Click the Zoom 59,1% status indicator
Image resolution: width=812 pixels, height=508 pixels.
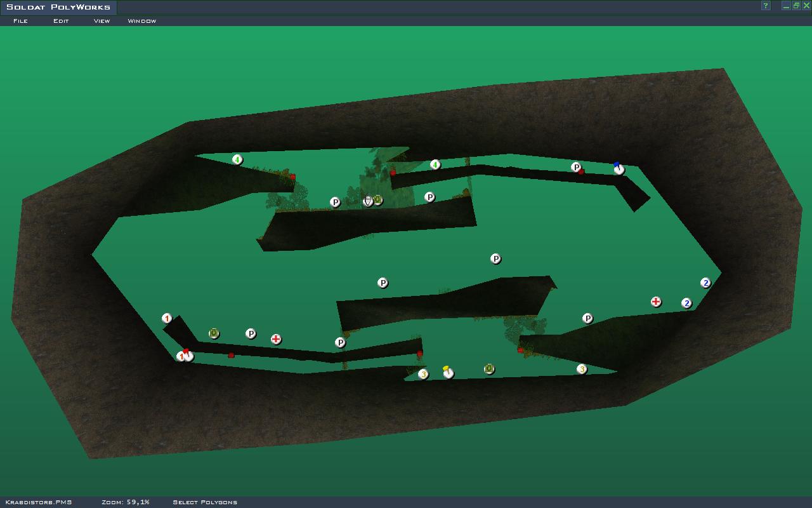click(126, 502)
